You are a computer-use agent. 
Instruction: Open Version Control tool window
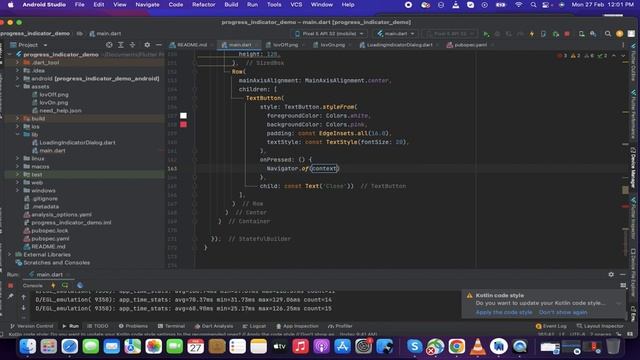31,326
